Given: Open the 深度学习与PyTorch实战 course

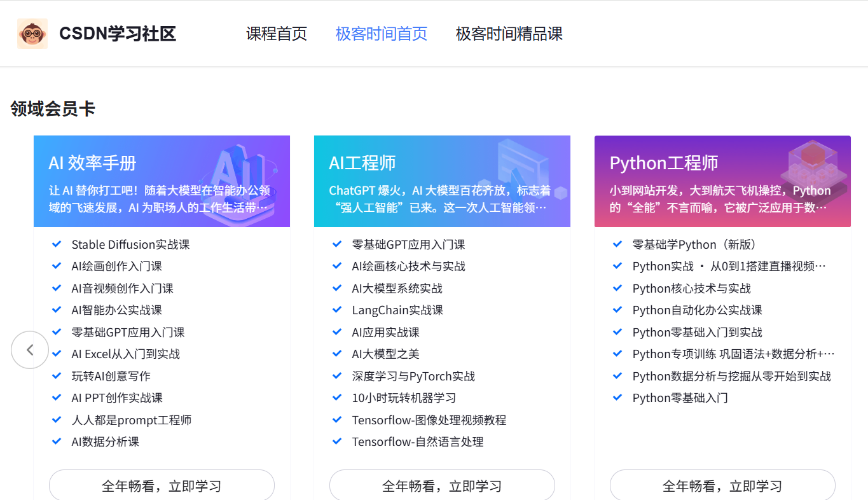Looking at the screenshot, I should tap(413, 376).
